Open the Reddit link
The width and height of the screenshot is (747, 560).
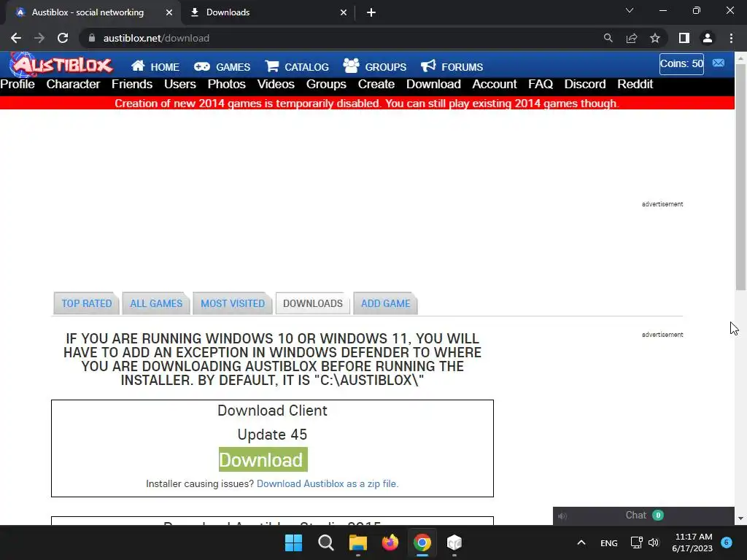coord(635,85)
